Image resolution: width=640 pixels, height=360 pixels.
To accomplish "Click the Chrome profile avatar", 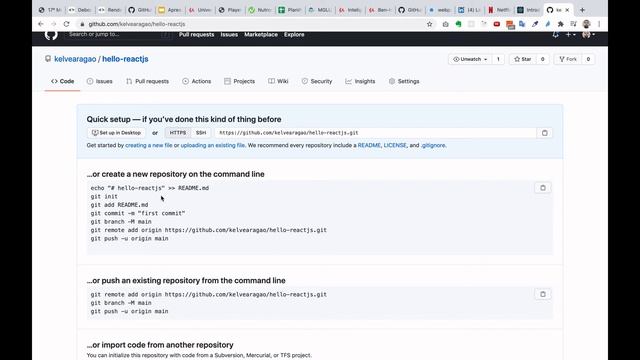I will (x=587, y=24).
